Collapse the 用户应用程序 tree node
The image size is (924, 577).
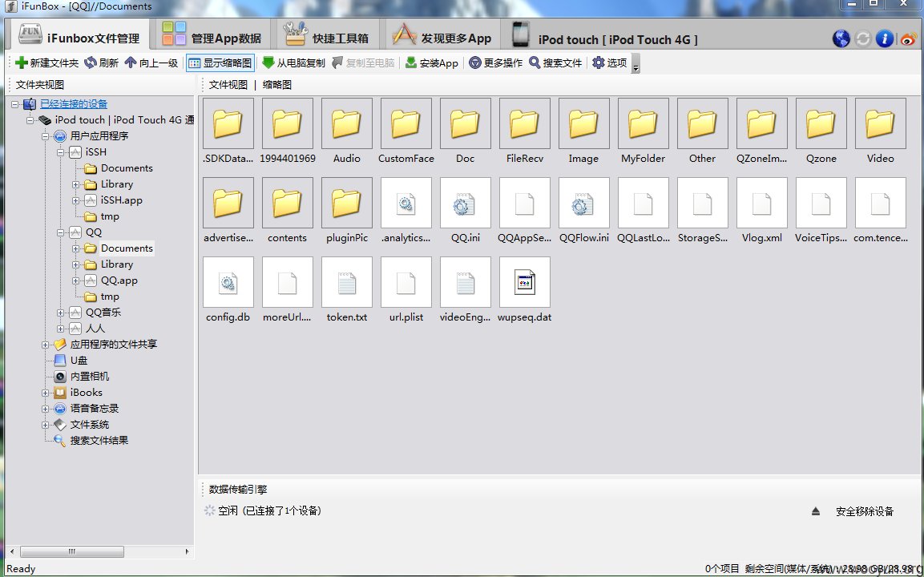[46, 136]
